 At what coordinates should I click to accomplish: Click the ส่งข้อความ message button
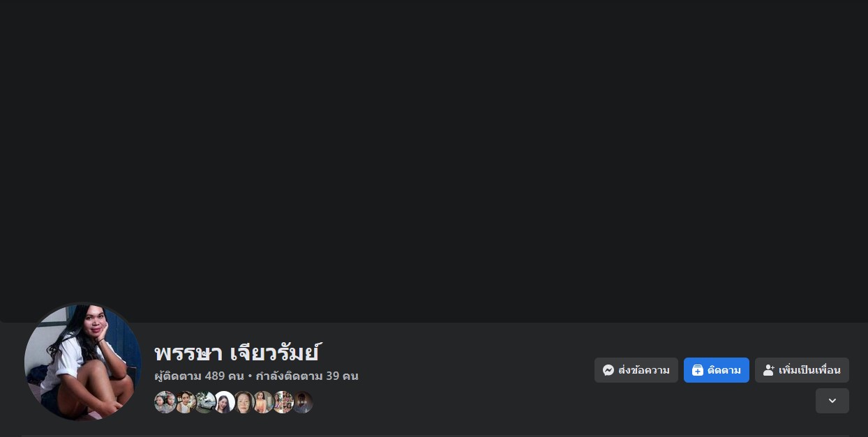point(636,370)
